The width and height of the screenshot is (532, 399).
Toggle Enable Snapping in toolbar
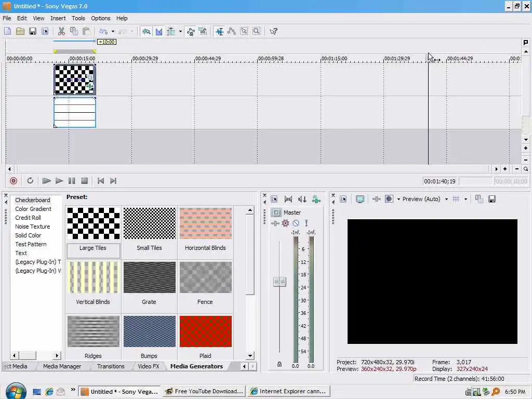(146, 31)
